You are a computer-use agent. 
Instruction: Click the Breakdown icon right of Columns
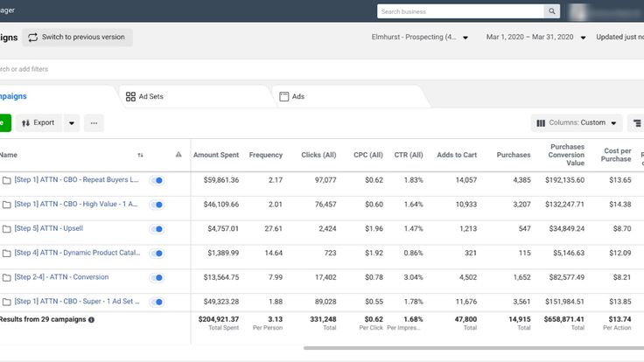pos(636,123)
